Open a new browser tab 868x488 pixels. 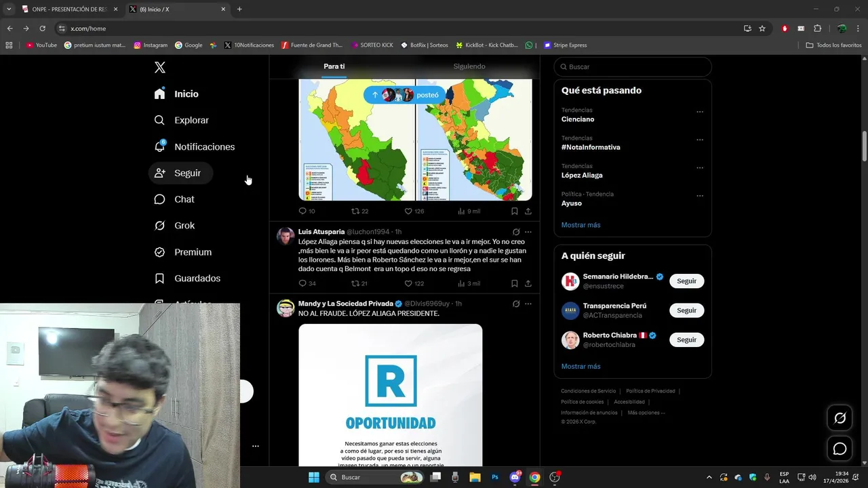(239, 9)
